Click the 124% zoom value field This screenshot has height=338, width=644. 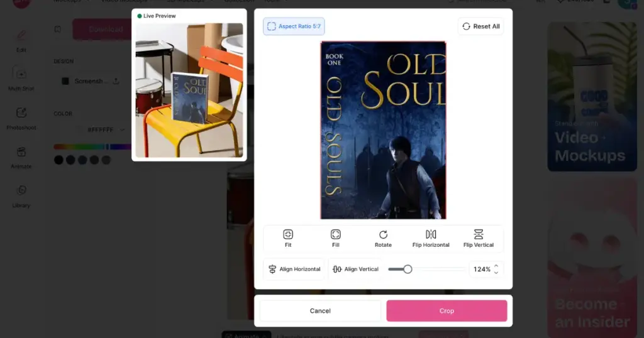point(482,269)
